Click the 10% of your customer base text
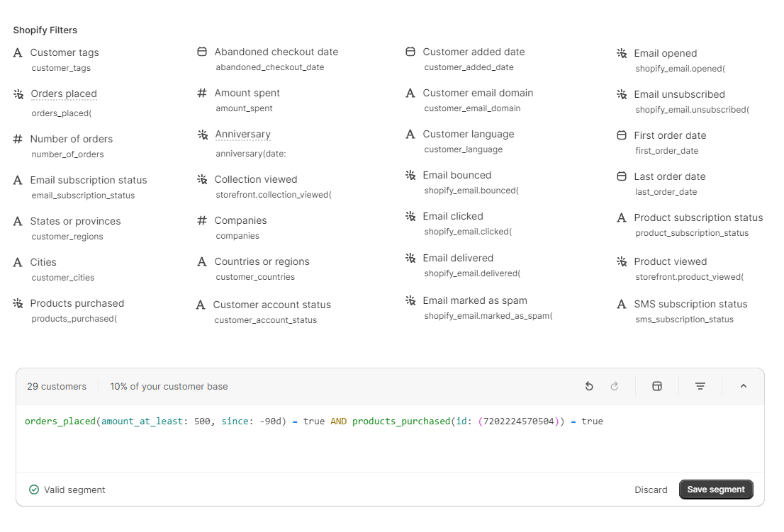The width and height of the screenshot is (784, 532). [169, 386]
